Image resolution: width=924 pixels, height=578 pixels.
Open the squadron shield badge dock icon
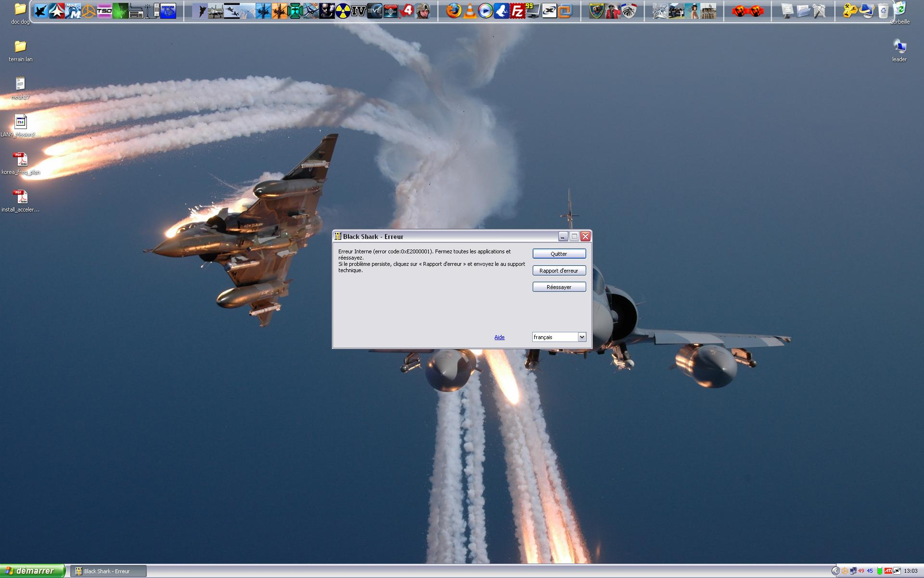point(597,11)
